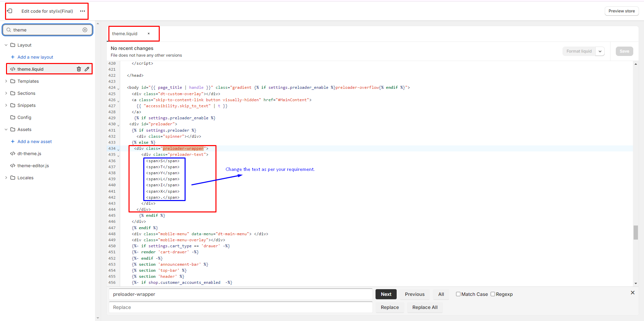Click the Replace button
644x321 pixels.
point(390,307)
